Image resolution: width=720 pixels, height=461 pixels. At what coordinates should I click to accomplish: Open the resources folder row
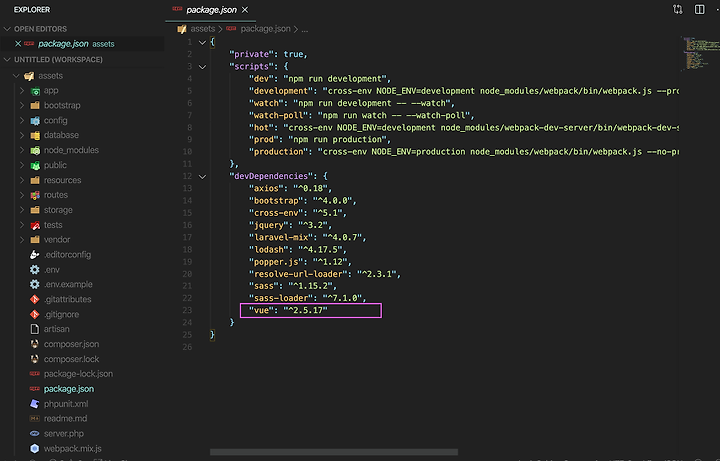82,180
